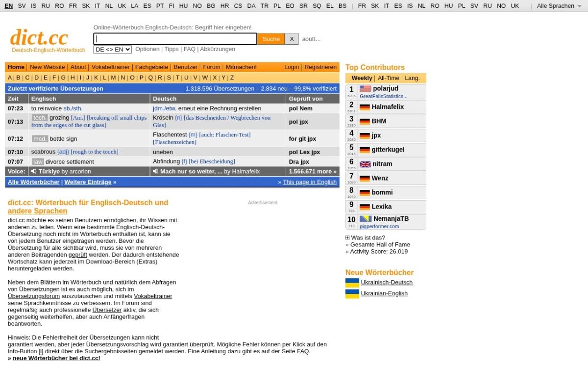This screenshot has height=368, width=588.
Task: Open the Optionen link
Action: (x=147, y=49)
